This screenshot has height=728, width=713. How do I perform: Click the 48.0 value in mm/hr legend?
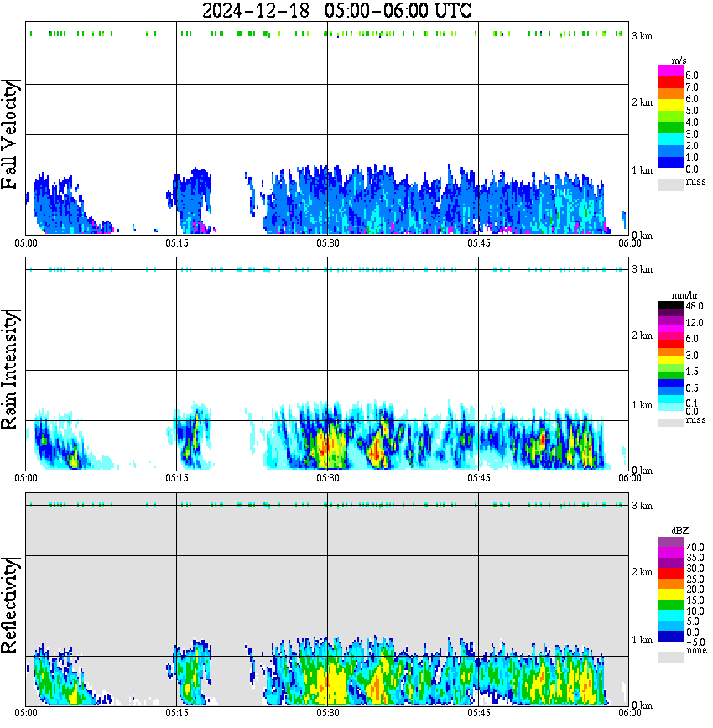click(695, 306)
